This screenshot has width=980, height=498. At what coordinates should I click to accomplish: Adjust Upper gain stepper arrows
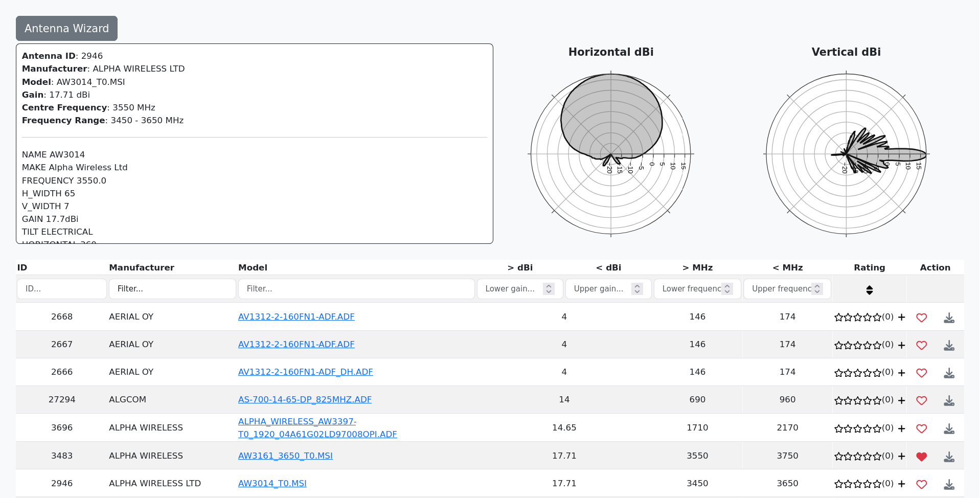tap(637, 289)
